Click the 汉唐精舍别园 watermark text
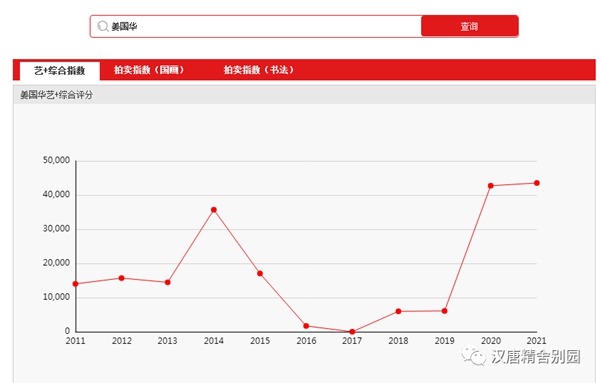The width and height of the screenshot is (600, 383). click(x=536, y=357)
